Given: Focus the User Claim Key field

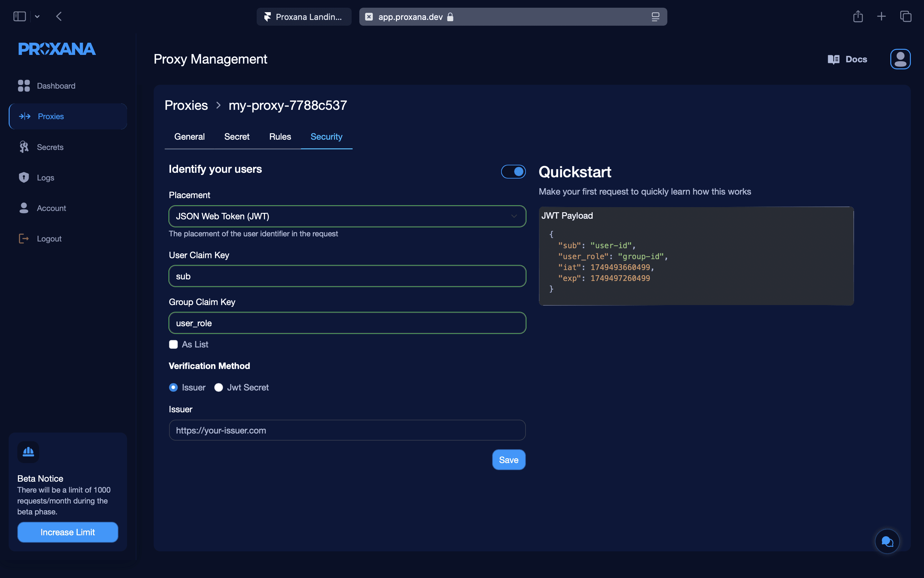Looking at the screenshot, I should tap(347, 276).
